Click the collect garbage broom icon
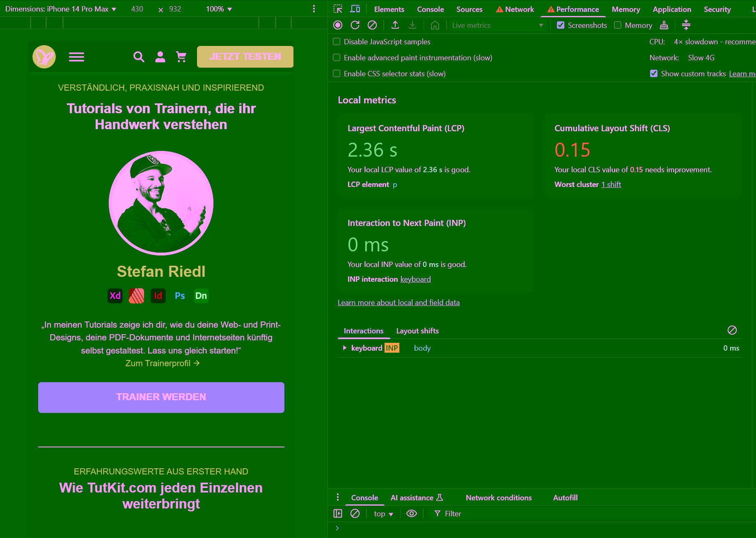 (x=664, y=25)
